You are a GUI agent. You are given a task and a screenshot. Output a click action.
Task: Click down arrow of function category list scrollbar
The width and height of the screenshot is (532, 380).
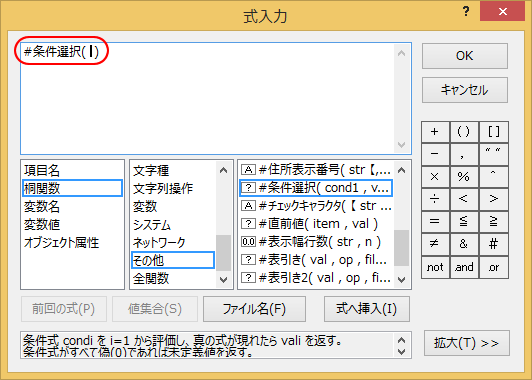(x=224, y=280)
